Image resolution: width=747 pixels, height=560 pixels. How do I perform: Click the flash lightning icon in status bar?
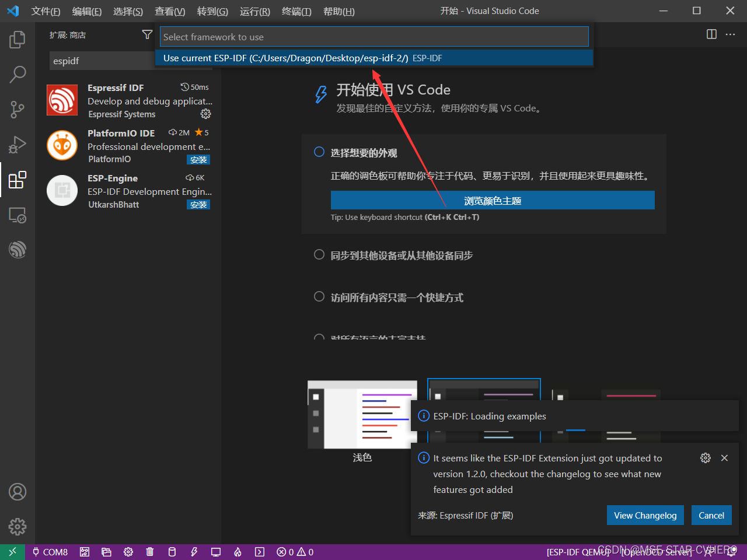click(194, 552)
